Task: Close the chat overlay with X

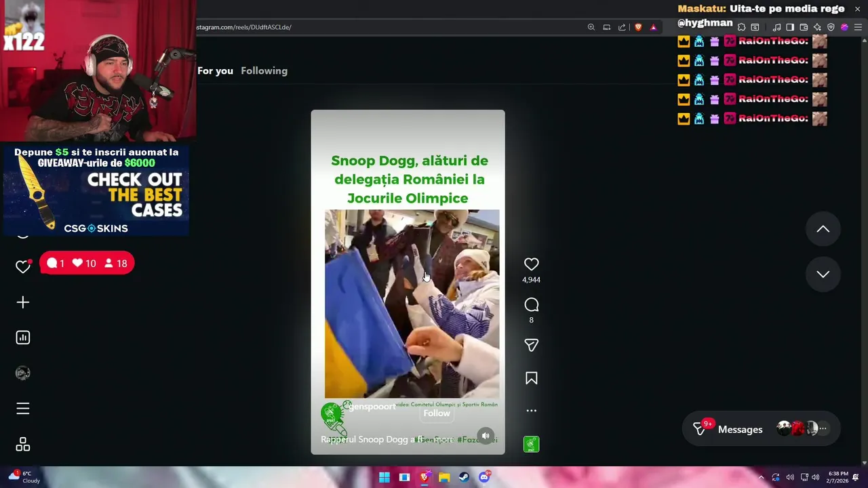Action: pos(857,9)
